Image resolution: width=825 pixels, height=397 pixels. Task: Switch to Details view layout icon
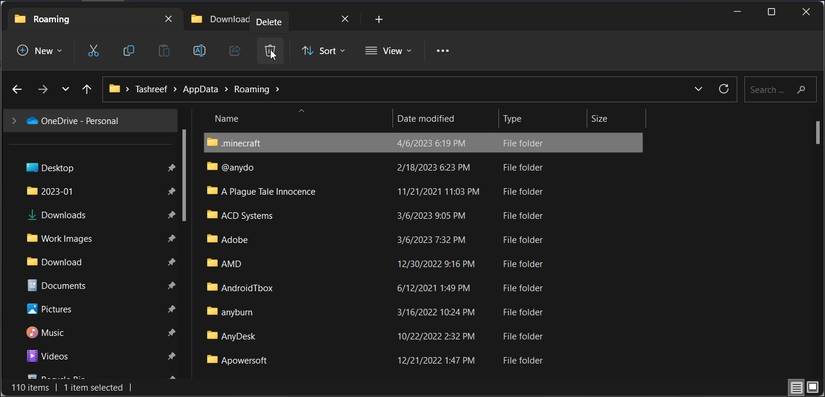(797, 388)
